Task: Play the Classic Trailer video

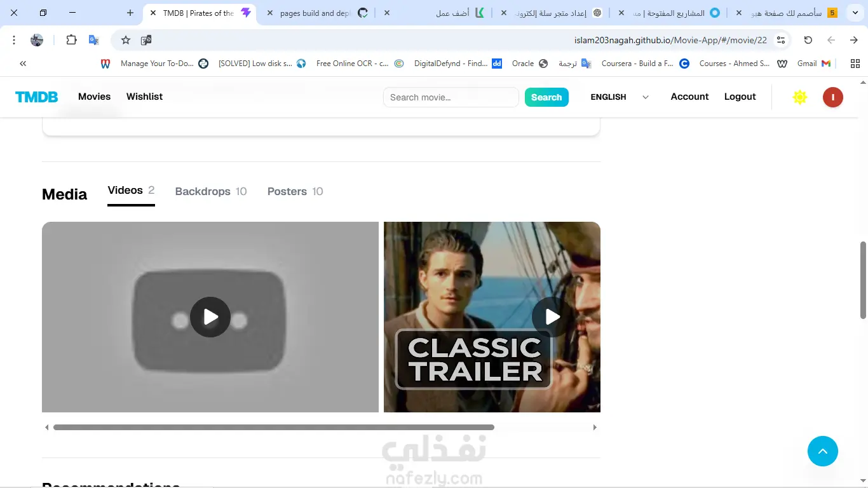Action: (552, 316)
